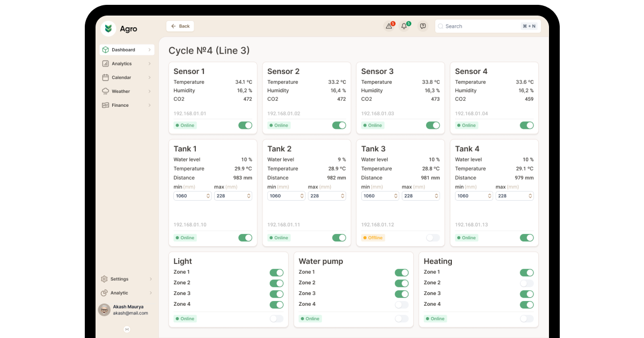Adjust Tank 1 max value stepper

[248, 196]
